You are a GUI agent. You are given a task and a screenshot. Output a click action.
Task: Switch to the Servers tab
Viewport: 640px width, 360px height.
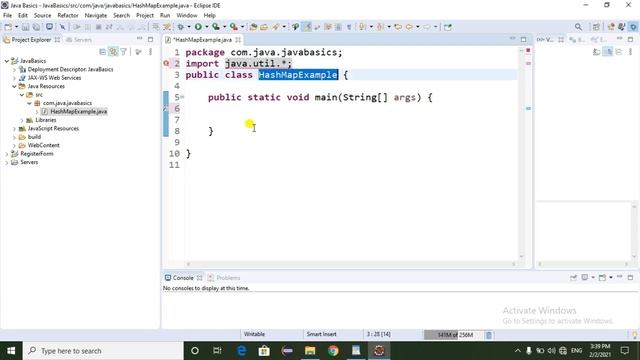(79, 40)
